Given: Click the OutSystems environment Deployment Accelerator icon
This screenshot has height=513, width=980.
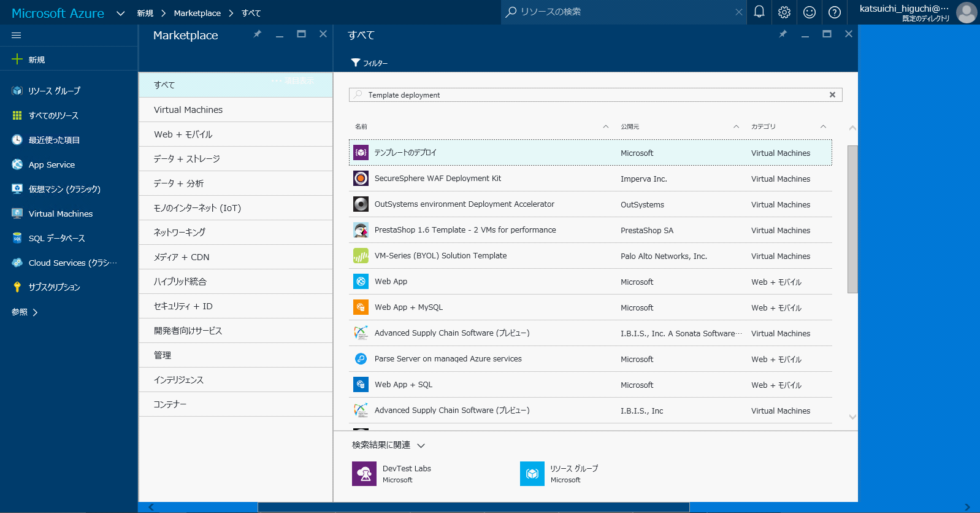Looking at the screenshot, I should pyautogui.click(x=361, y=204).
